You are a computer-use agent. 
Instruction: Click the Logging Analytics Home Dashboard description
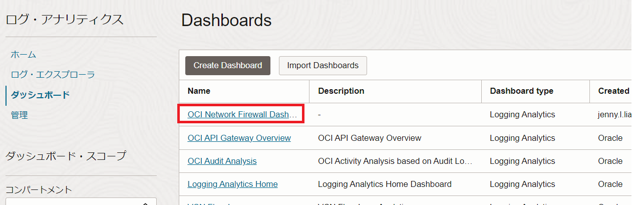[x=385, y=184]
